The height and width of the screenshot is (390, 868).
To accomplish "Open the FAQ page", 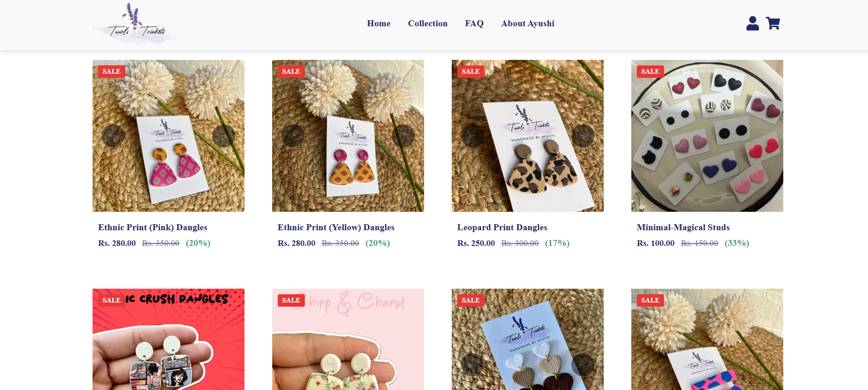I will click(x=474, y=23).
